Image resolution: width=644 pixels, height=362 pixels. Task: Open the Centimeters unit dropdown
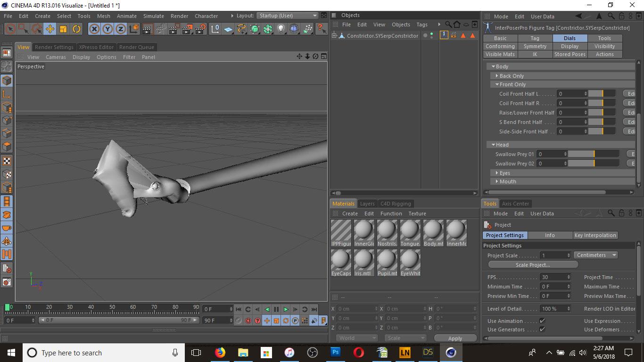click(596, 255)
